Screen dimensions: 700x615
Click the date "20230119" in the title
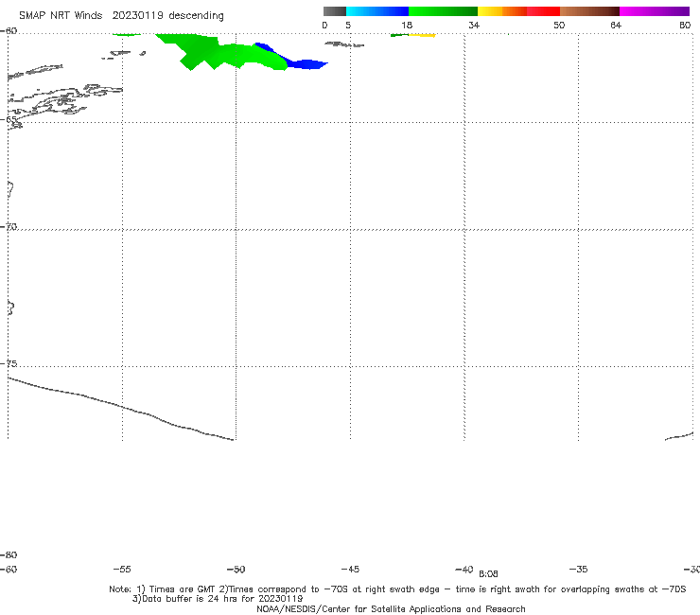[137, 15]
